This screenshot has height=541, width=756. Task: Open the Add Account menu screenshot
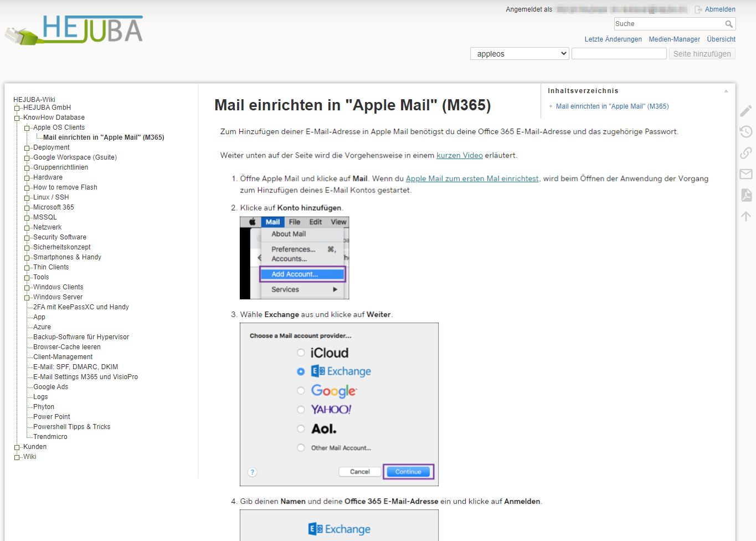[x=295, y=258]
